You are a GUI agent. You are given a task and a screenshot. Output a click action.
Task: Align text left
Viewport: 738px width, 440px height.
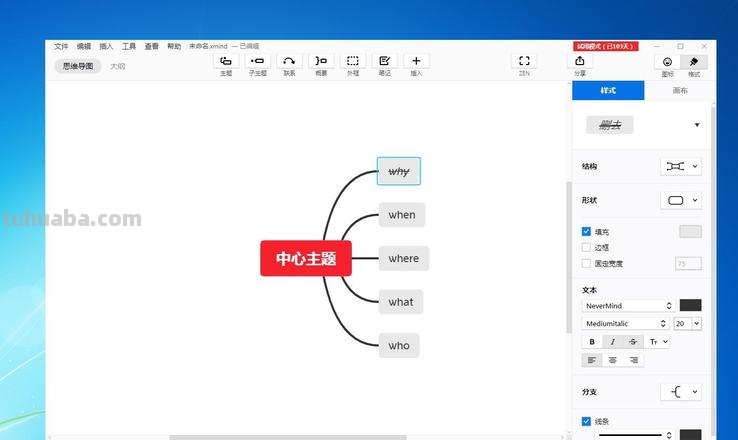pyautogui.click(x=592, y=360)
